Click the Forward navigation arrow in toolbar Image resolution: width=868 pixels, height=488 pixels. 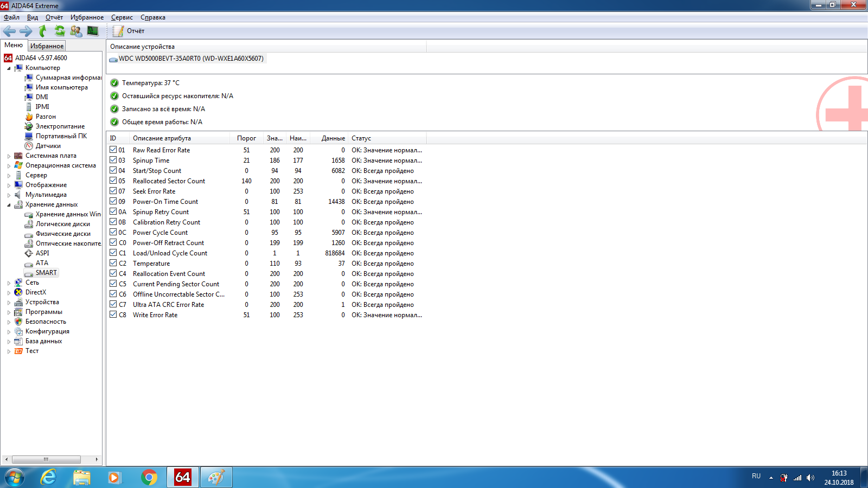(x=26, y=31)
